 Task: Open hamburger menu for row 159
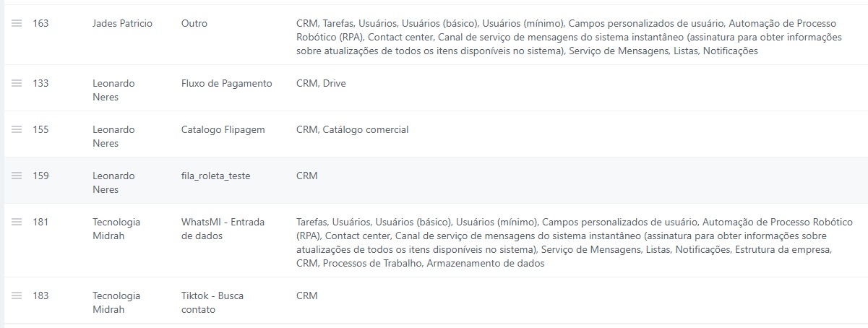click(17, 176)
